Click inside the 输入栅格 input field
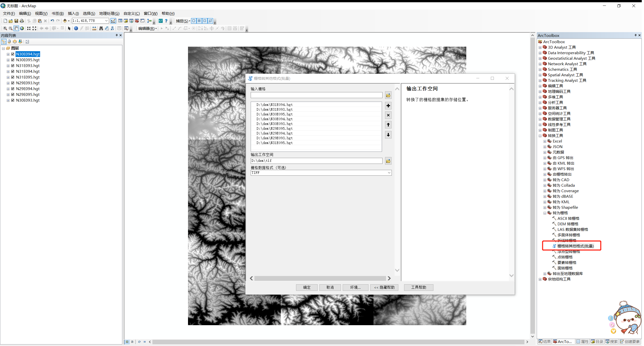The image size is (644, 346). (x=316, y=95)
